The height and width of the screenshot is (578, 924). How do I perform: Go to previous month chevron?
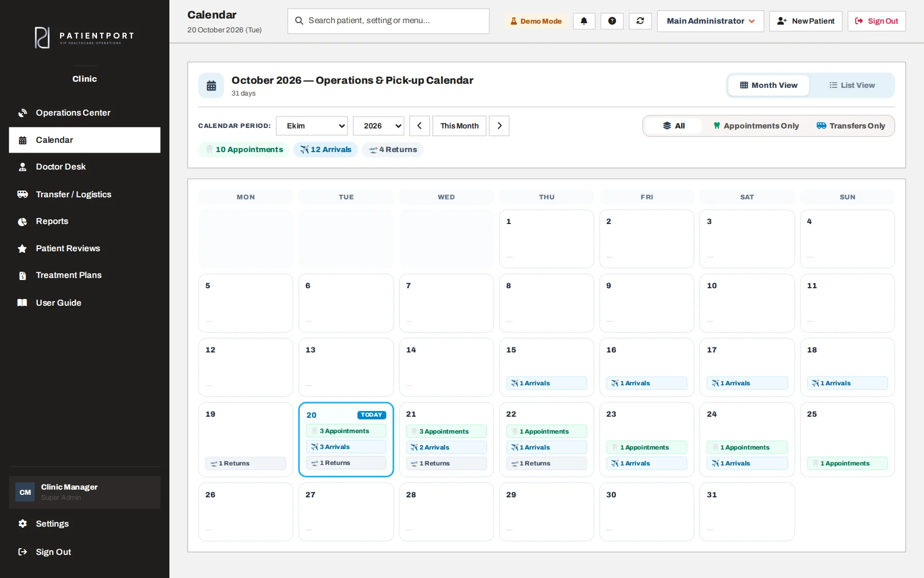point(419,126)
